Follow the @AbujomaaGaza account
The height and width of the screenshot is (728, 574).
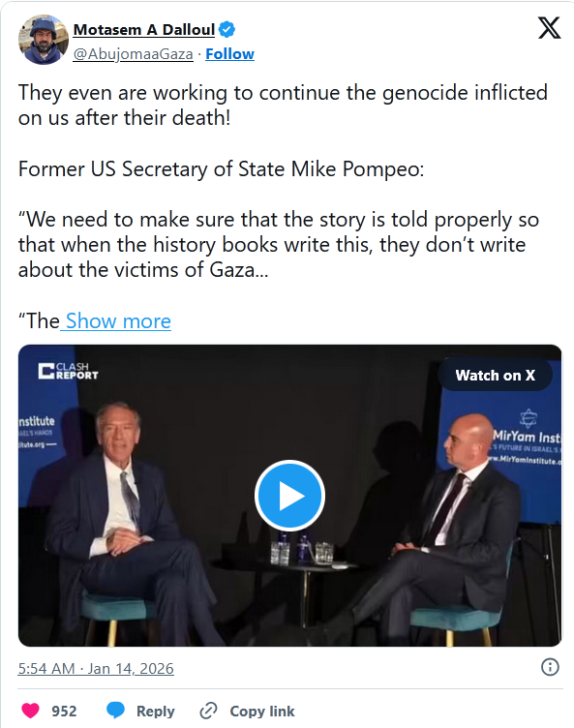(229, 54)
